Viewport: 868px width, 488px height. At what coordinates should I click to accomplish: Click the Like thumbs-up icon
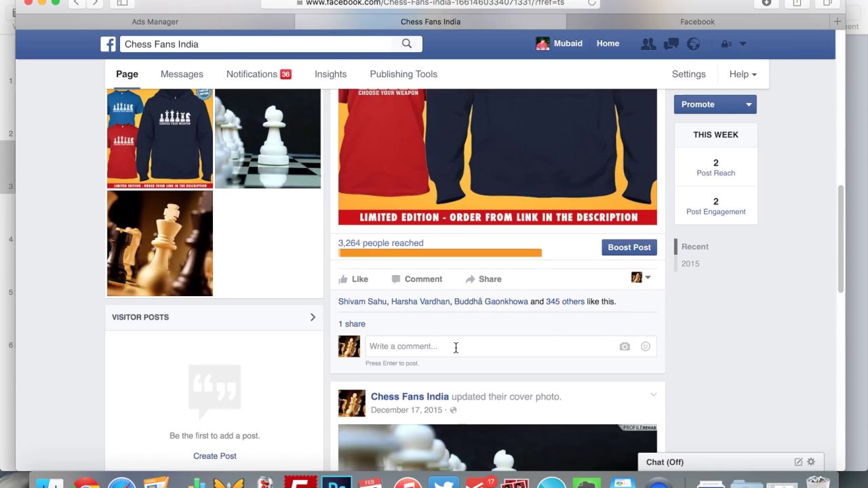click(343, 279)
